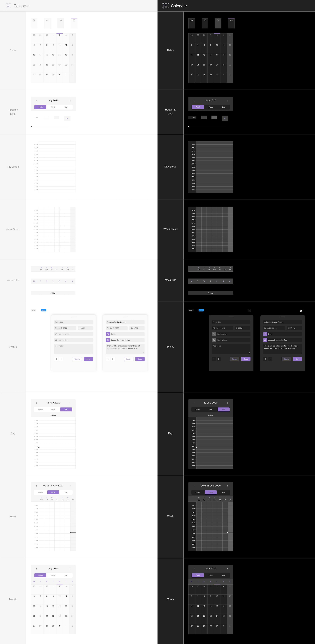
Task: Click the drag handle atop light Crimson Design Project card
Action: (125, 317)
